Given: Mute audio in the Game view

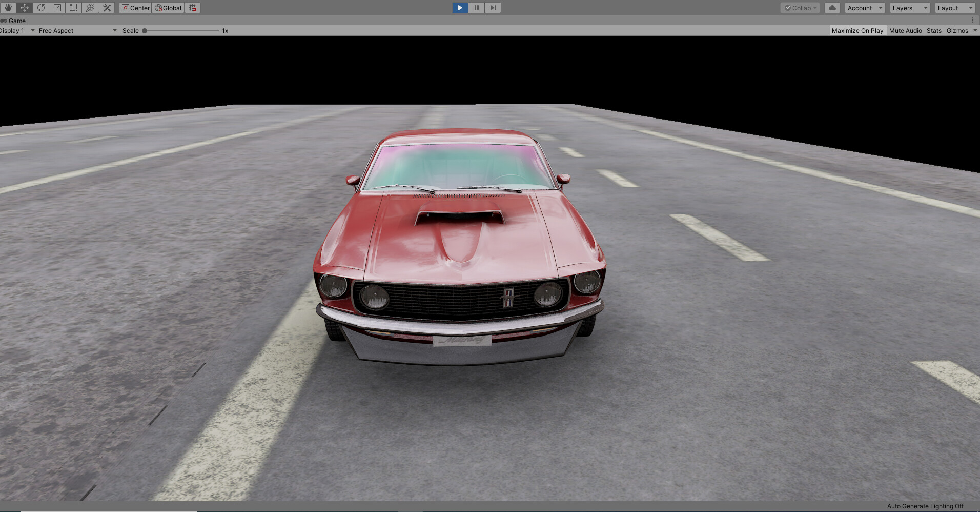Looking at the screenshot, I should 905,30.
